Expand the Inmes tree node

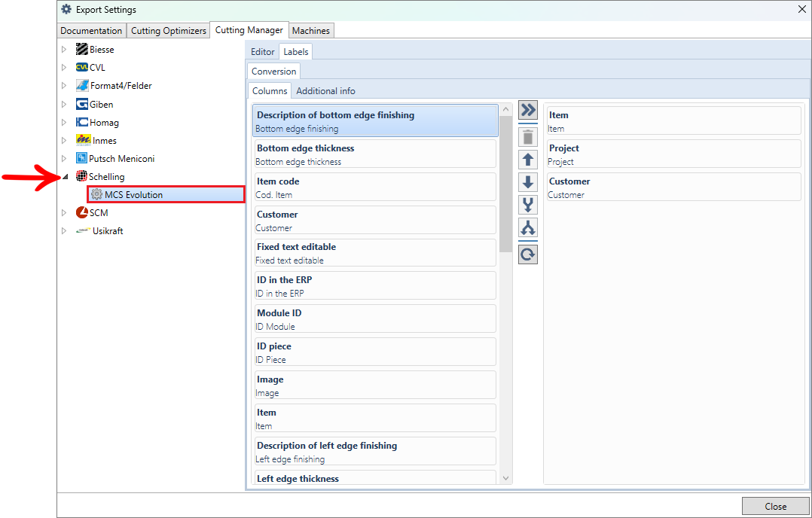64,140
